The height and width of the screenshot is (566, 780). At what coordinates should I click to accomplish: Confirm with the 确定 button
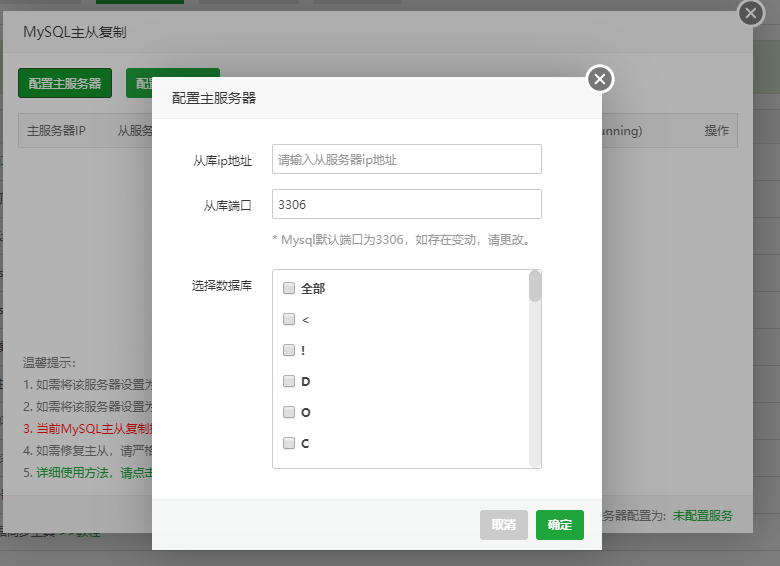click(x=560, y=525)
